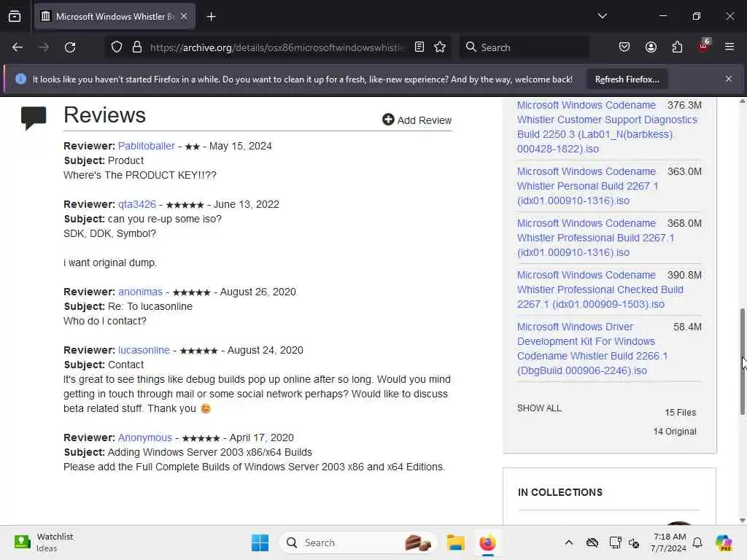747x560 pixels.
Task: Open reviewer anonimas profile
Action: (x=140, y=292)
